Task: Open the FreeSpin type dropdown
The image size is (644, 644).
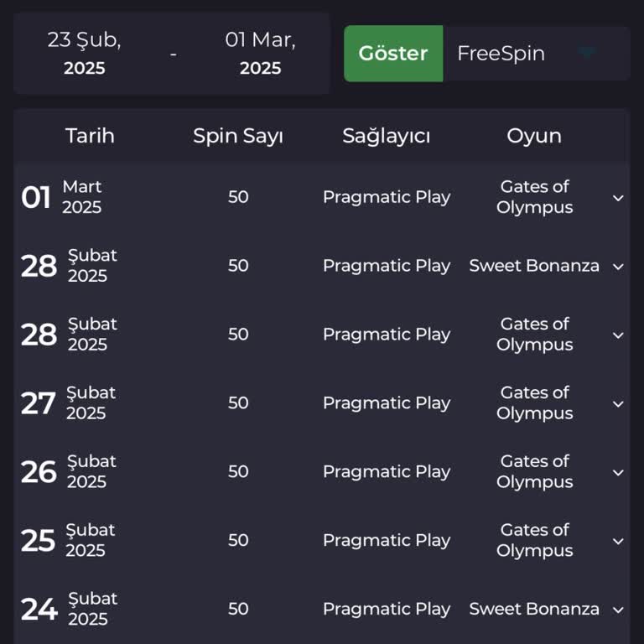Action: point(585,54)
